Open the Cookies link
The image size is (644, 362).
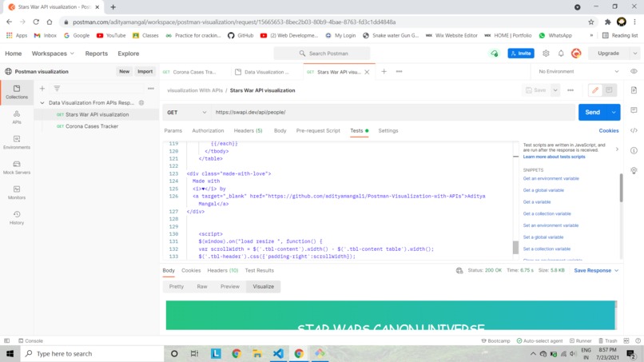(x=608, y=131)
